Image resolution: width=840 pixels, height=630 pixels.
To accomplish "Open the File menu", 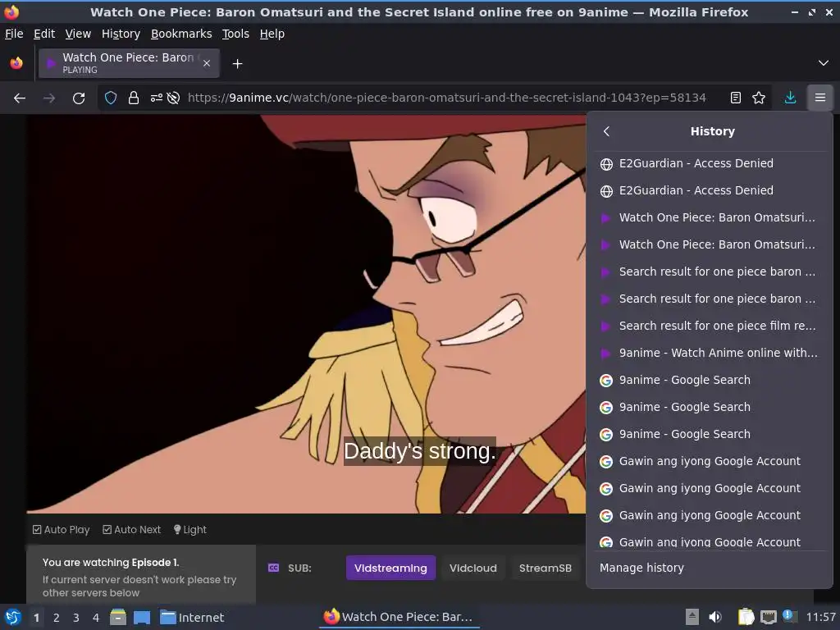I will 14,34.
